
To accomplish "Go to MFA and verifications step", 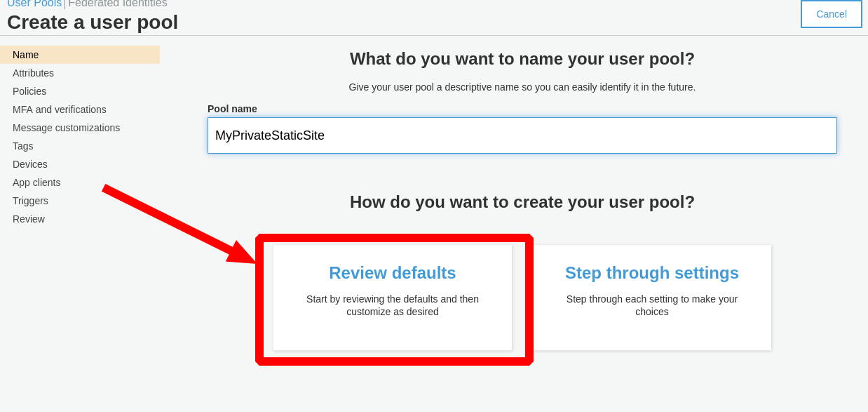I will pos(60,109).
